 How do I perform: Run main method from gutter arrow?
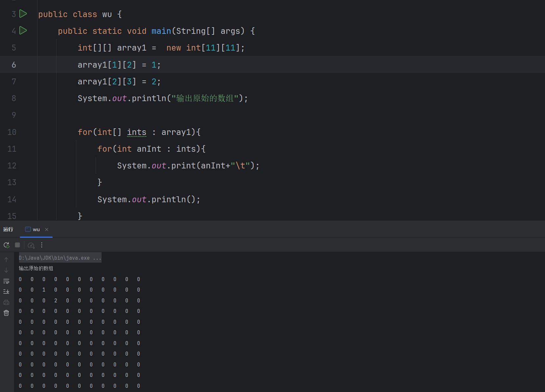coord(23,31)
